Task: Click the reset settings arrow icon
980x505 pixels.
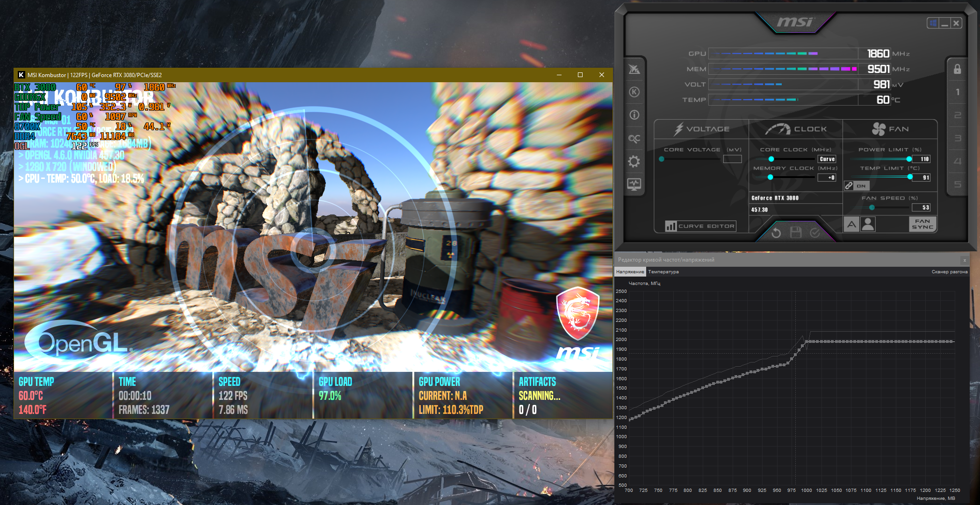Action: pyautogui.click(x=776, y=233)
